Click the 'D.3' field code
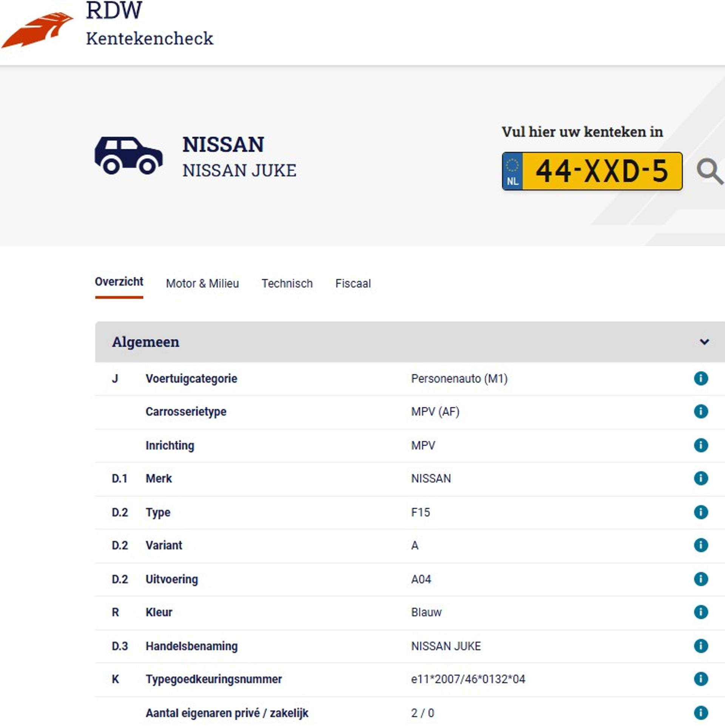Screen dimensions: 725x728 pyautogui.click(x=120, y=646)
